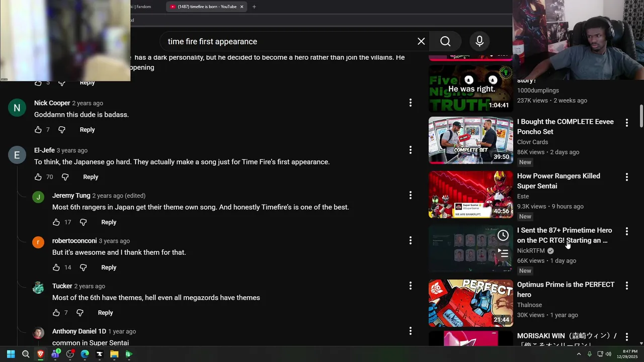Open options menu for Anthony Daniel 1D's reply
The height and width of the screenshot is (362, 644).
411,331
